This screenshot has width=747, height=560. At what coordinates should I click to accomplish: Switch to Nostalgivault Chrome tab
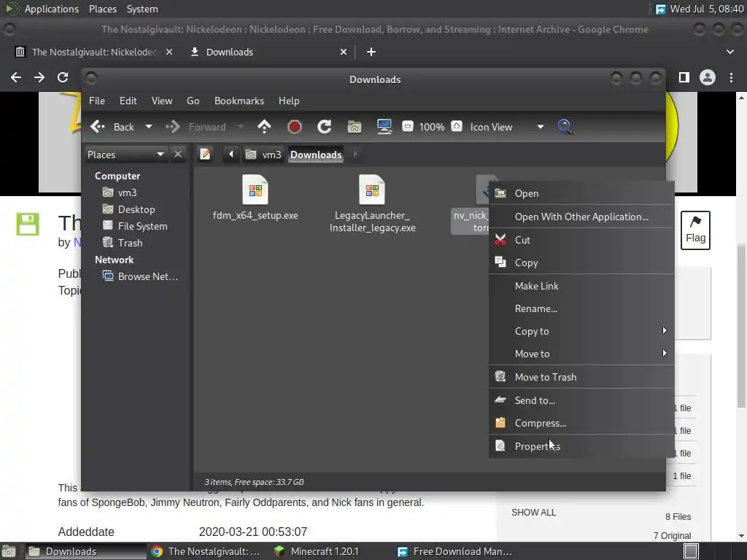tap(94, 52)
